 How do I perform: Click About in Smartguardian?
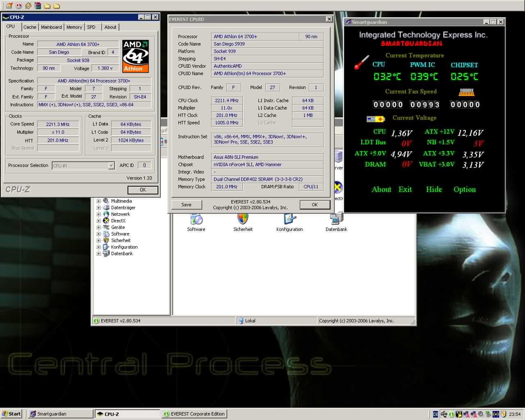click(x=381, y=189)
